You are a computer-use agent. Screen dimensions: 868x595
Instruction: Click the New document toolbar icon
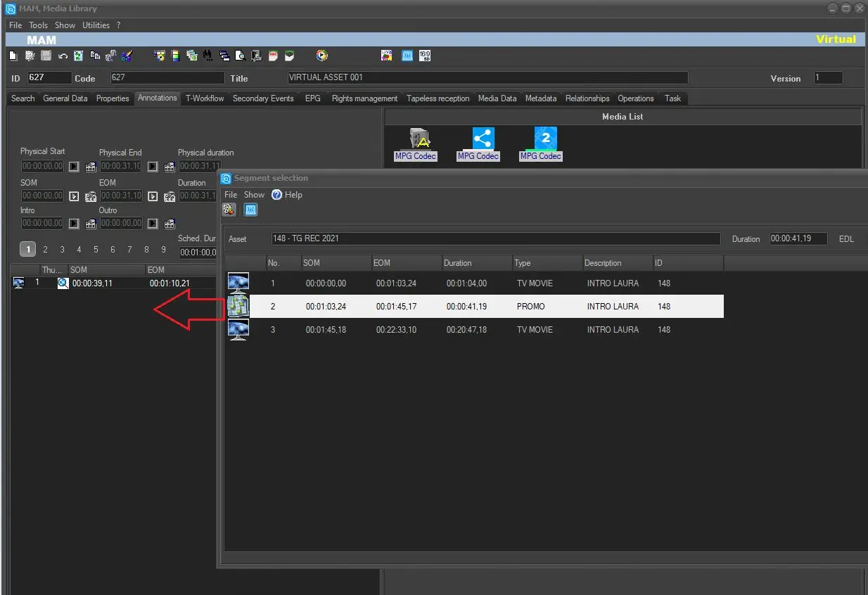[x=13, y=56]
